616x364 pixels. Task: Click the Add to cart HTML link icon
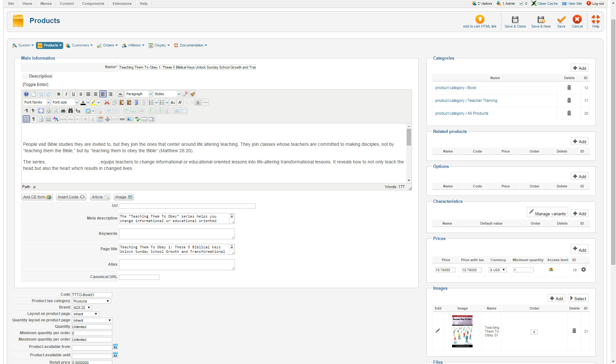coord(480,19)
